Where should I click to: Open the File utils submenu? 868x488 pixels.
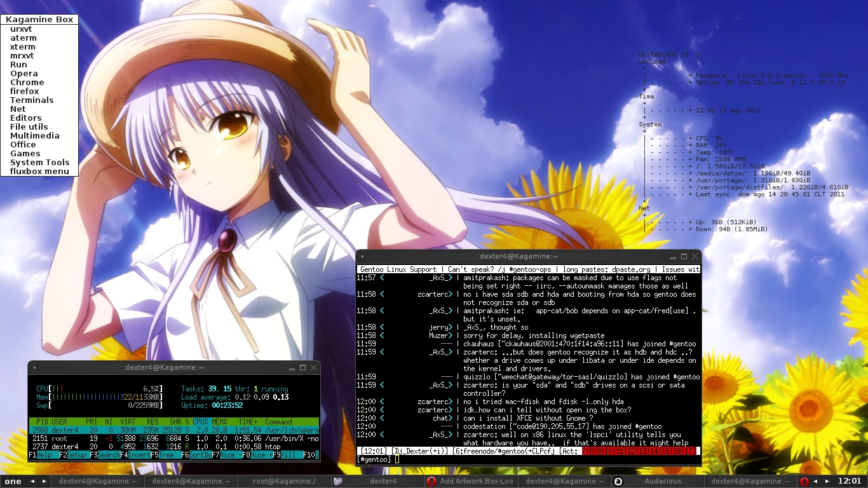[39, 127]
